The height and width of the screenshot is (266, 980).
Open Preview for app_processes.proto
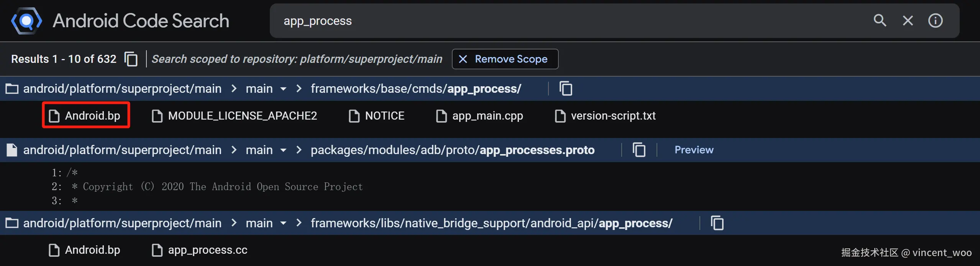(x=694, y=150)
